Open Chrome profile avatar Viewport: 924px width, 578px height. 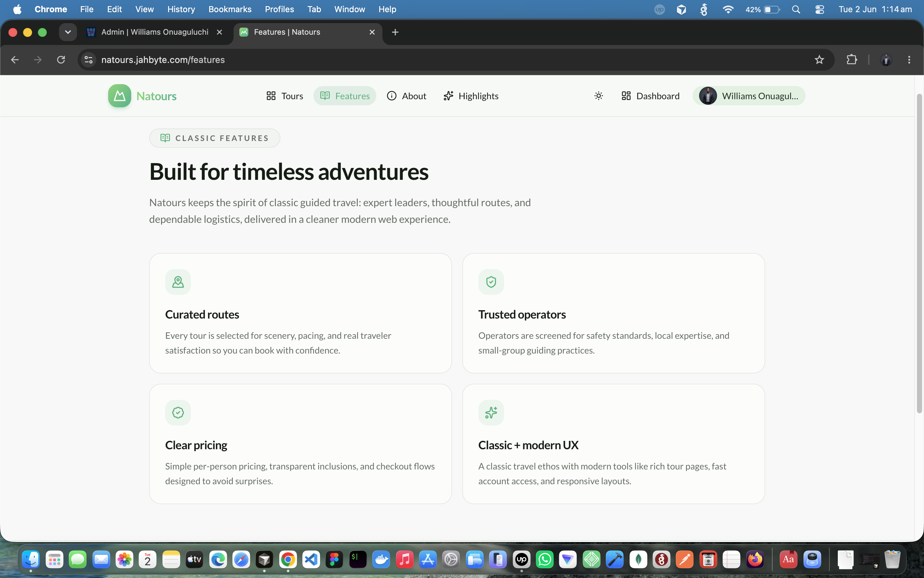[x=886, y=60]
